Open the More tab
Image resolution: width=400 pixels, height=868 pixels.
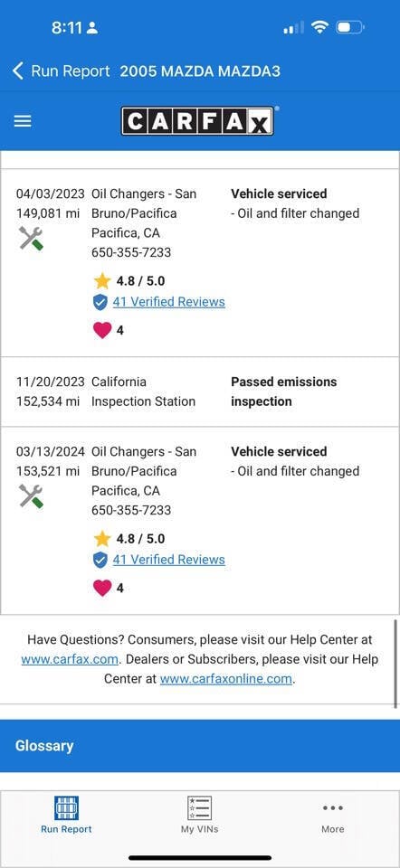pos(332,817)
